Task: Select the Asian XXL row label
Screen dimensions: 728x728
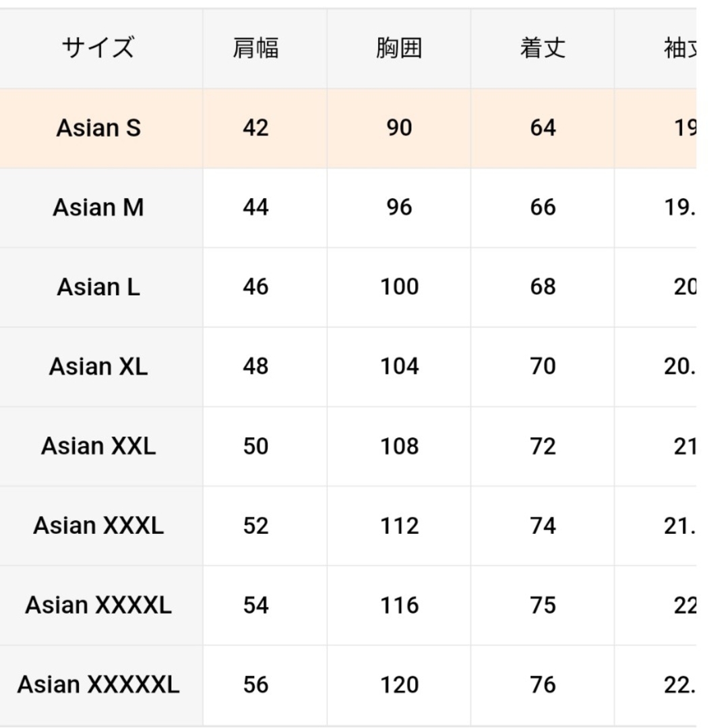Action: click(98, 446)
